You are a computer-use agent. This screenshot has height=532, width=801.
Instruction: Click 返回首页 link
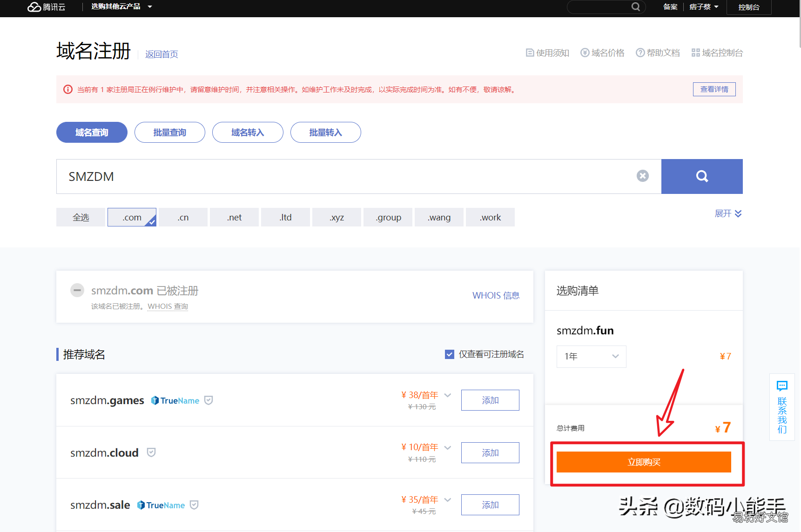point(162,54)
